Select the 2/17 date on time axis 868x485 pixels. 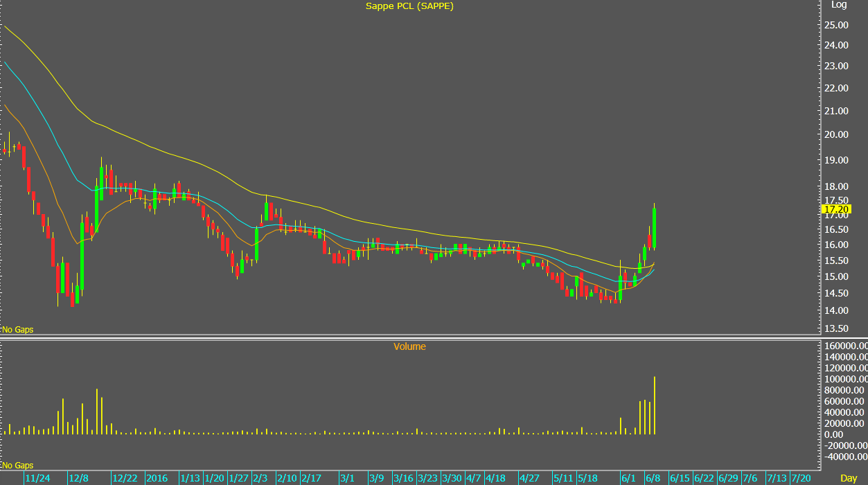point(311,479)
